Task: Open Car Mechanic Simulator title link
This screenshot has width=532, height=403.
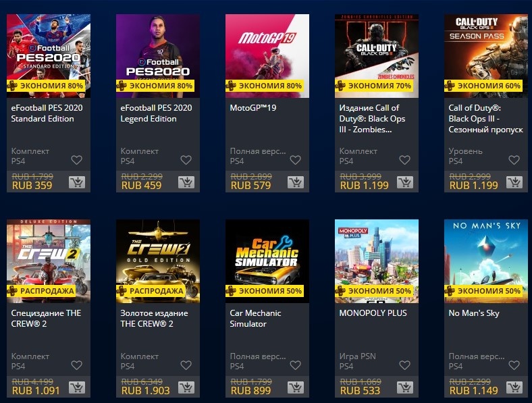Action: click(255, 319)
